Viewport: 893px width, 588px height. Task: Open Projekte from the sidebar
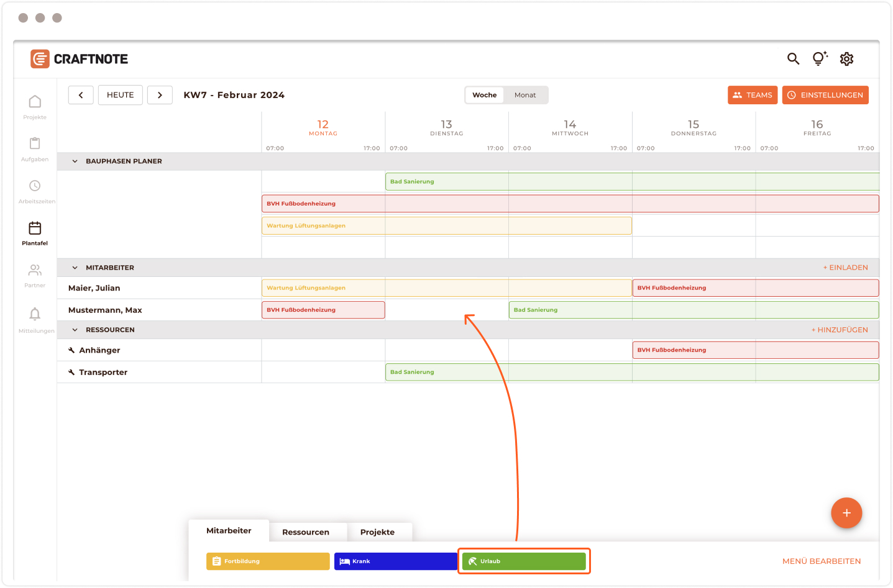(35, 102)
